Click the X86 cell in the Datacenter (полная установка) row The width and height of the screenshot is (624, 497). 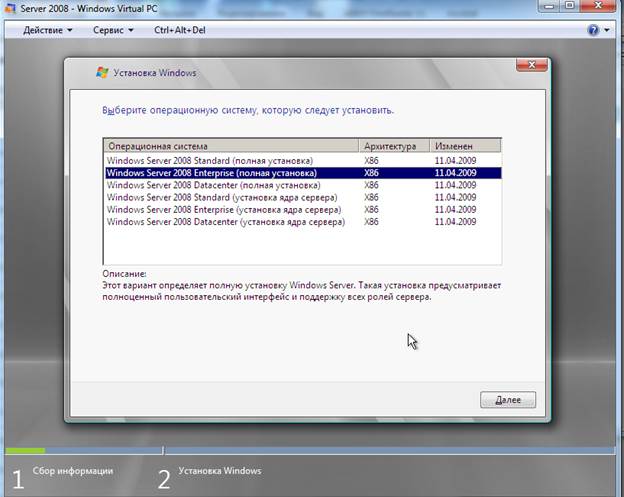tap(371, 185)
